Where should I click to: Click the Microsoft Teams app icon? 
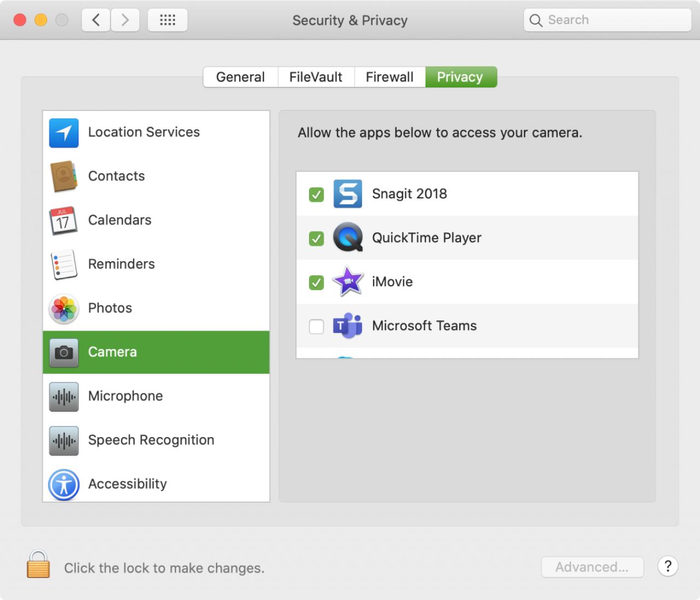pos(348,326)
